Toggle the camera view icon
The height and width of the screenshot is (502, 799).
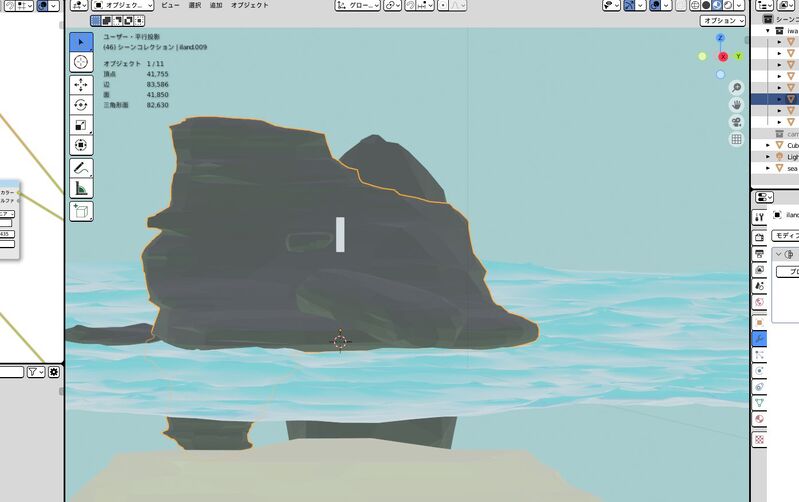(736, 122)
